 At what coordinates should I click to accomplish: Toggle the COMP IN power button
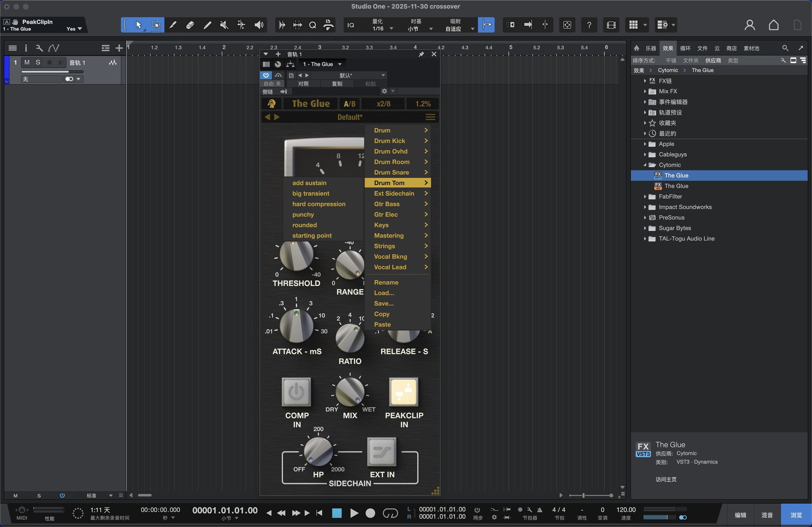tap(296, 392)
